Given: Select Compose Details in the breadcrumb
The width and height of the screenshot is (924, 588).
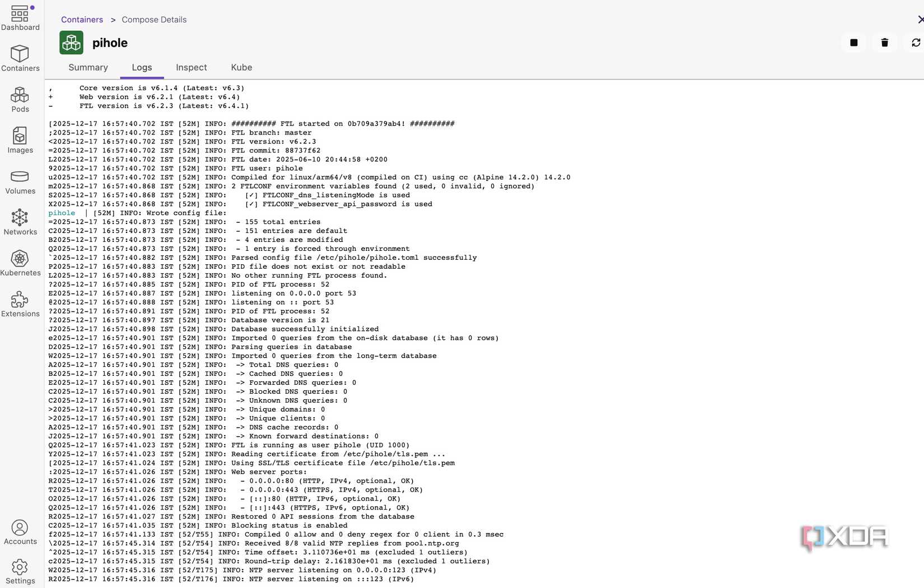Looking at the screenshot, I should (x=153, y=20).
